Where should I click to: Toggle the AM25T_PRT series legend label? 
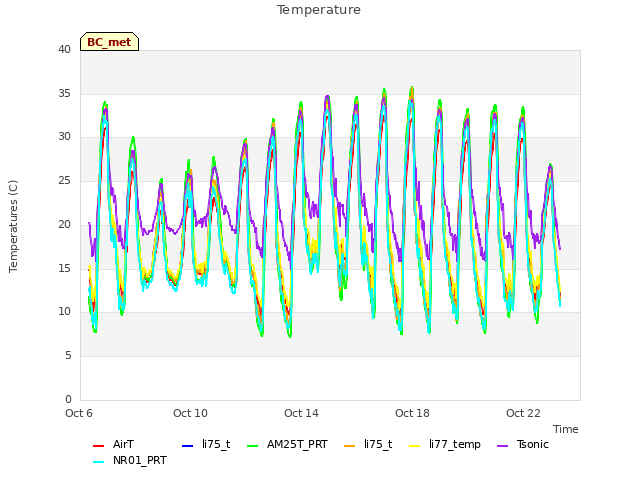pos(297,444)
